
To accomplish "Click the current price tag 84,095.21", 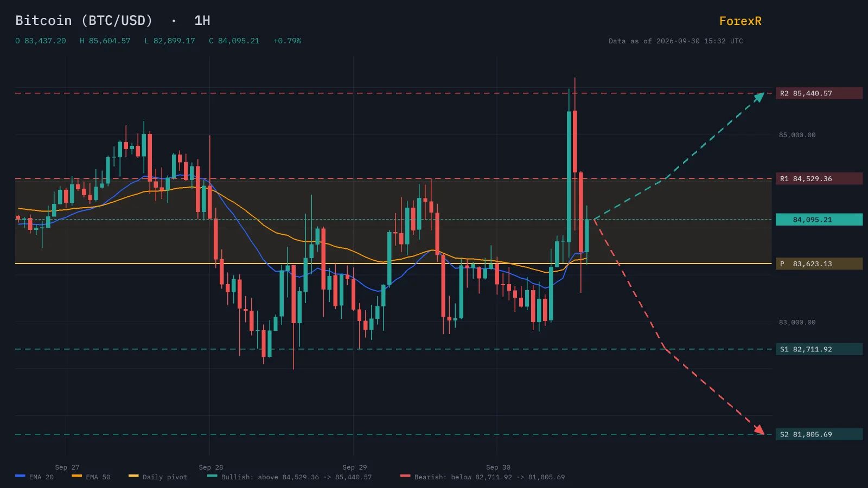I will pos(819,220).
